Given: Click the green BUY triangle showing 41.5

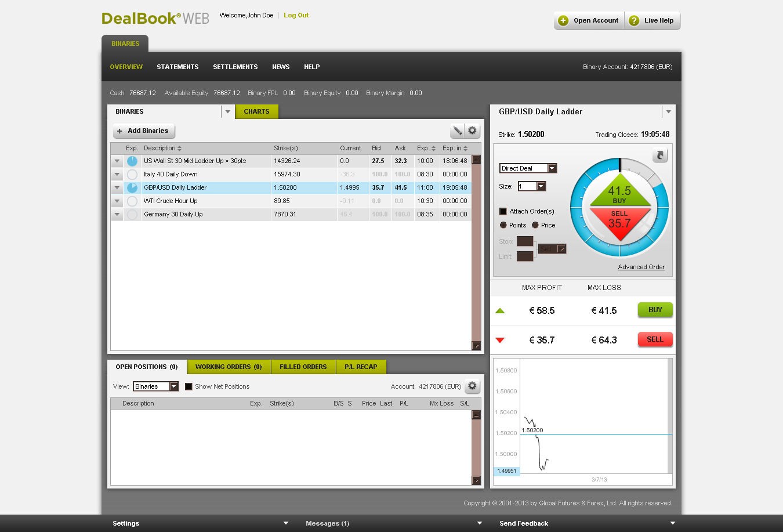Looking at the screenshot, I should pyautogui.click(x=619, y=192).
